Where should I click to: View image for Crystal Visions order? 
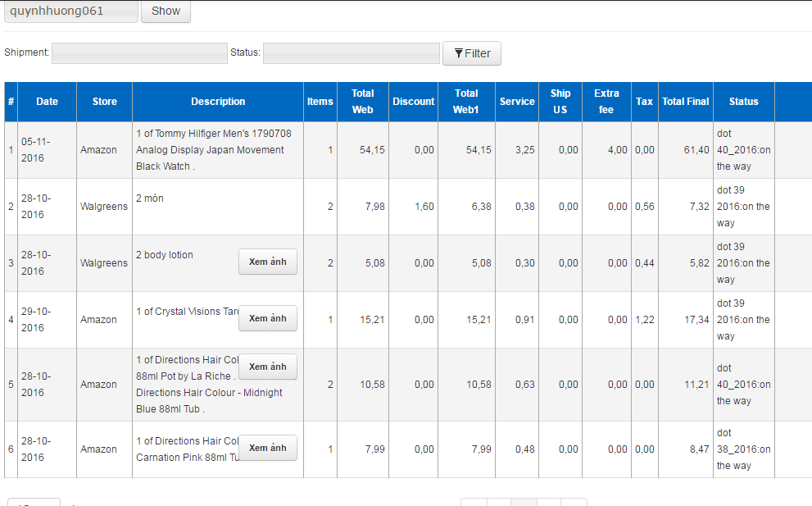pyautogui.click(x=267, y=318)
